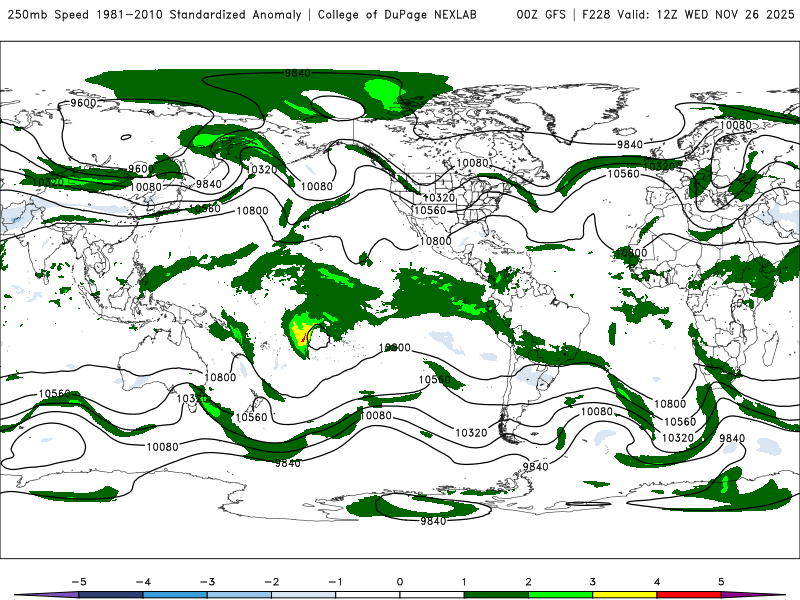The height and width of the screenshot is (600, 800).
Task: Click the '10320' contour label west of South America's tip
Action: [x=471, y=433]
